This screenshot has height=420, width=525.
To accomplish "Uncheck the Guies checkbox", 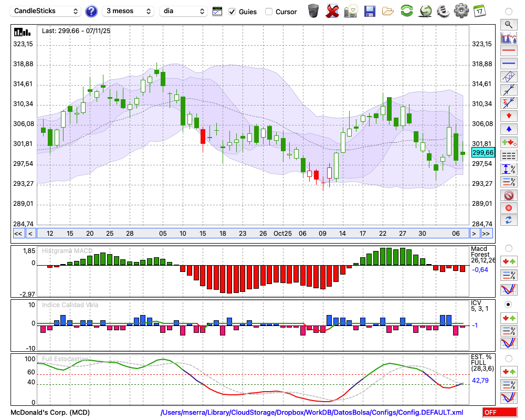I will (x=232, y=12).
